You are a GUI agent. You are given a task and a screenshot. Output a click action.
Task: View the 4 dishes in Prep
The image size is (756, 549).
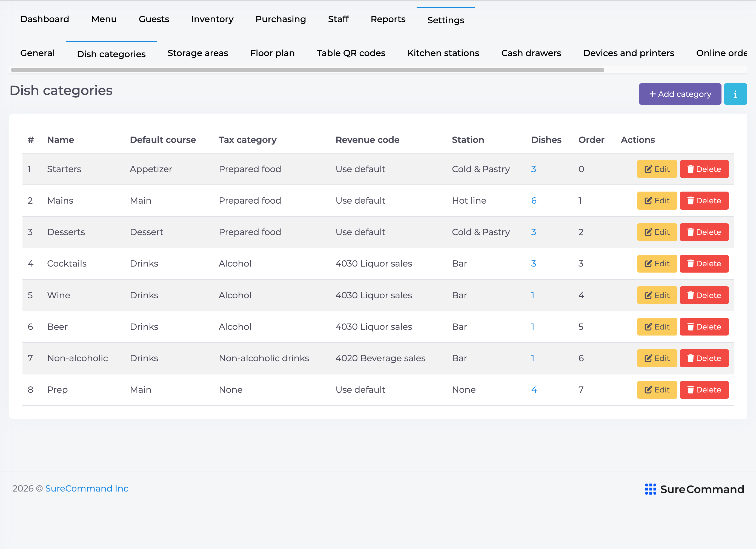[534, 390]
